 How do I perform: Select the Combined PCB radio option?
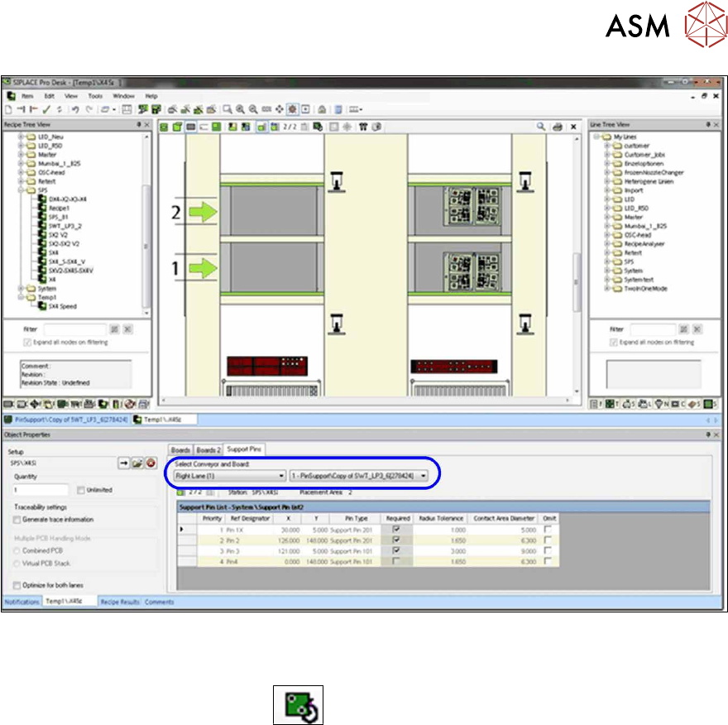coord(17,551)
